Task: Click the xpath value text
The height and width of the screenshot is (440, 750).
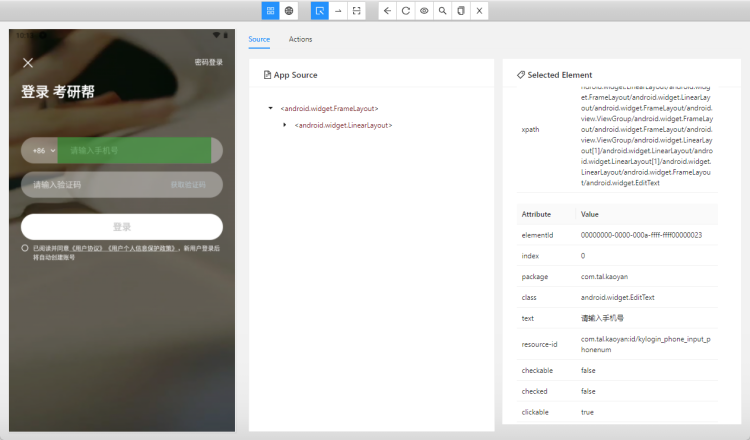Action: 647,135
